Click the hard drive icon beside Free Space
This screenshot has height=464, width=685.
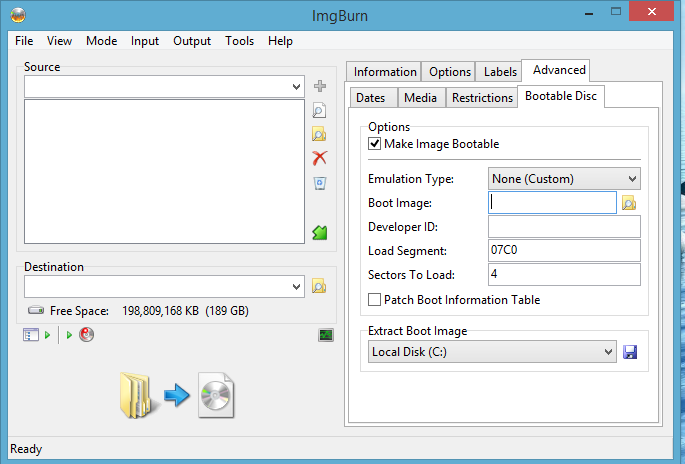(x=36, y=310)
